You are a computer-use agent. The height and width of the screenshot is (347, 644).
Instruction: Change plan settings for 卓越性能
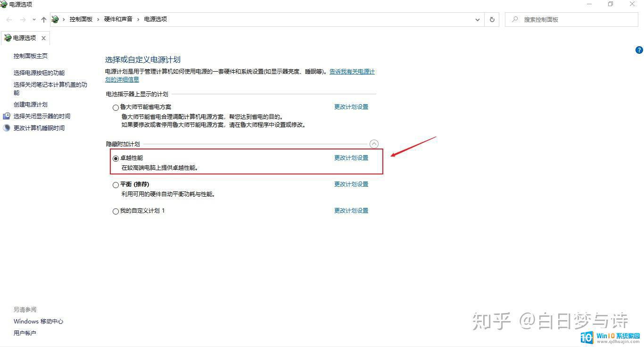(x=351, y=158)
